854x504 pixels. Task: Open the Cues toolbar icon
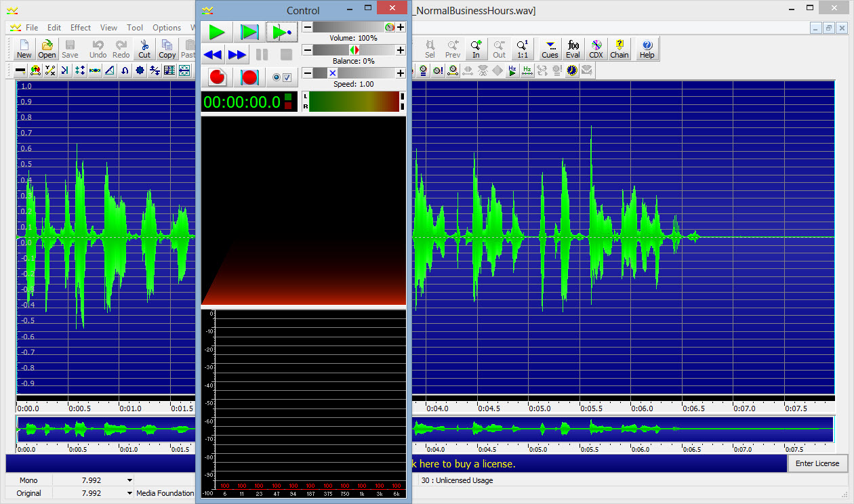[x=550, y=49]
